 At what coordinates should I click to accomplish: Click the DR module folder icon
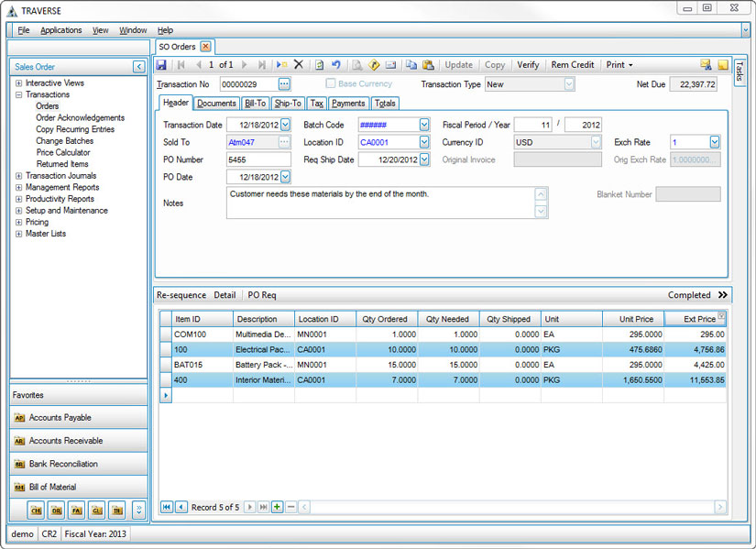tap(57, 511)
